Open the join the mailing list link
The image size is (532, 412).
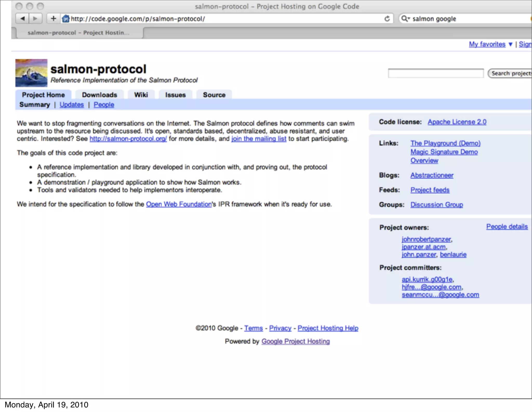[259, 139]
